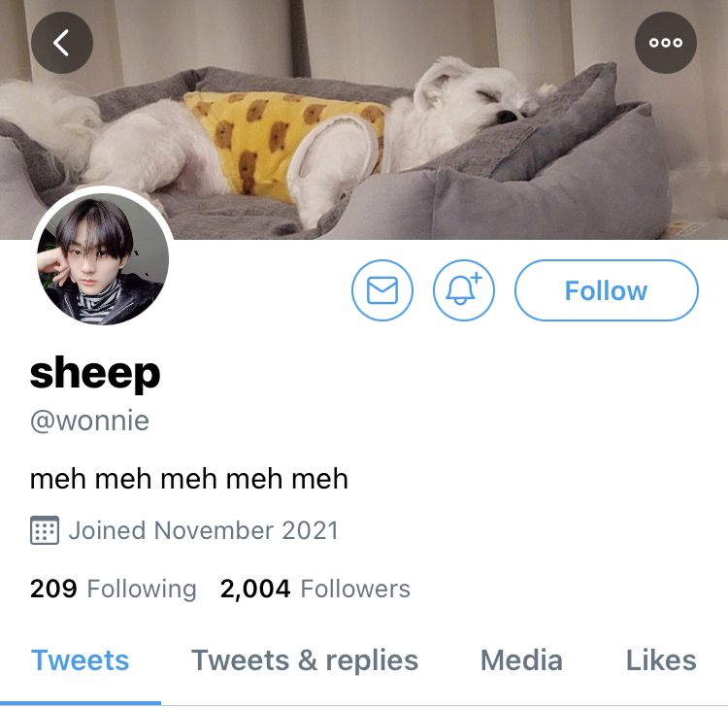Open the 2,004 Followers list
728x708 pixels.
pos(315,590)
